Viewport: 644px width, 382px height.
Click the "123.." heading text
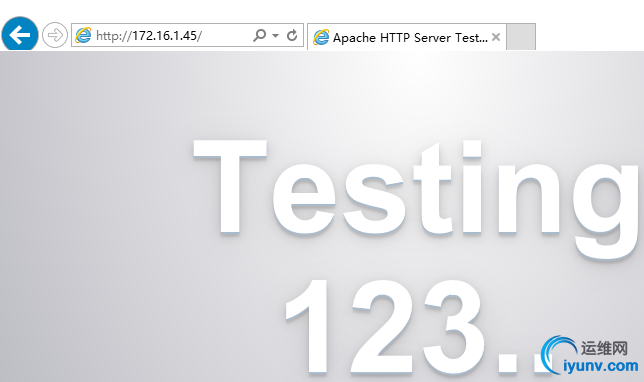418,327
